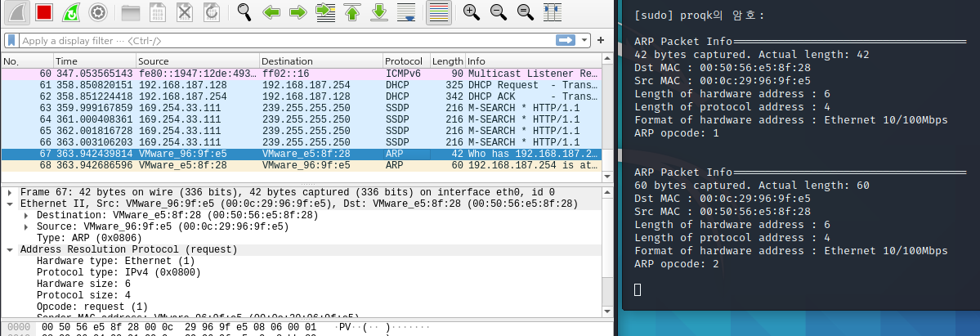Click terminal line 'ARP opcode: 1'
The height and width of the screenshot is (336, 980).
coord(676,133)
